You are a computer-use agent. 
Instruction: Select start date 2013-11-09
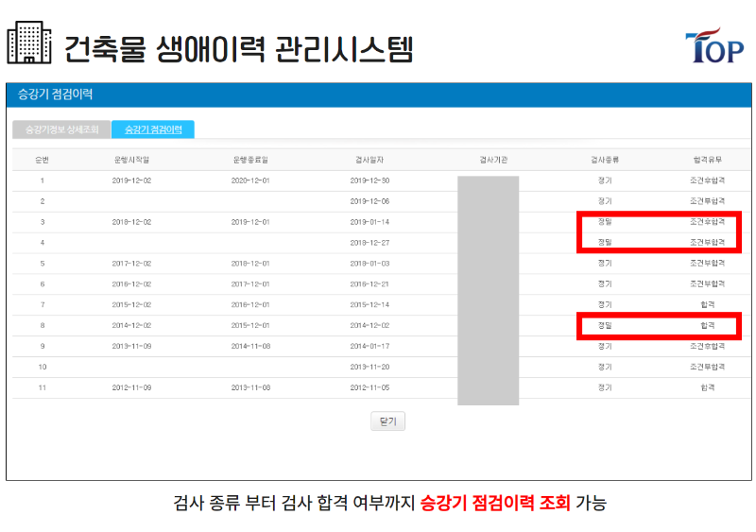[x=131, y=346]
